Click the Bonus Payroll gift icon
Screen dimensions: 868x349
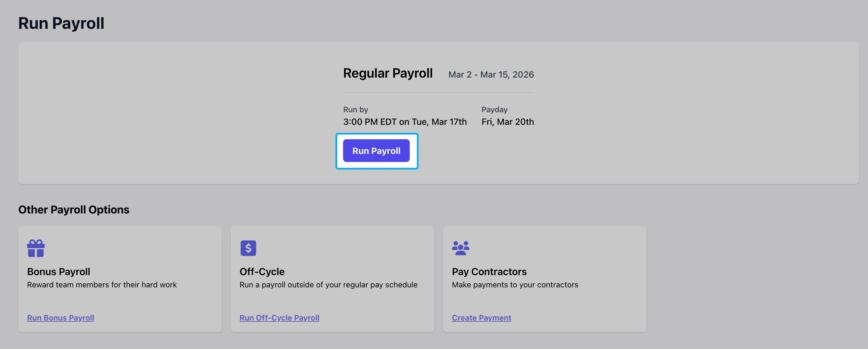point(36,248)
